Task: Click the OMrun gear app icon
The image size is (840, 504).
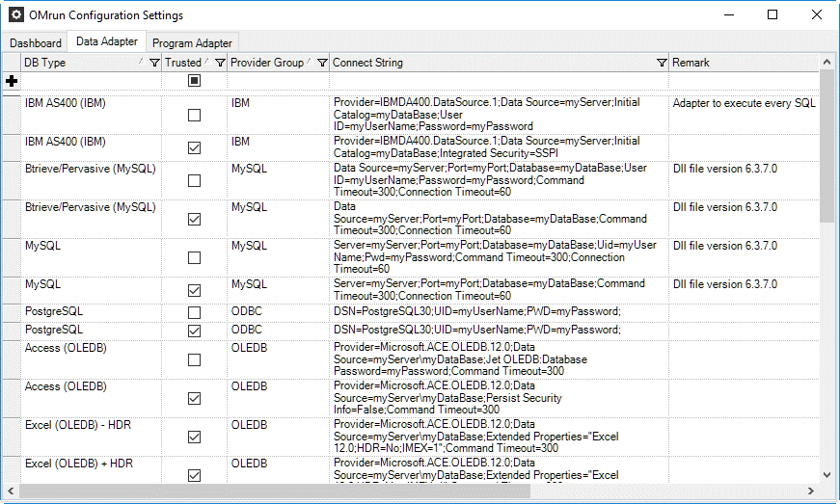Action: (x=16, y=14)
